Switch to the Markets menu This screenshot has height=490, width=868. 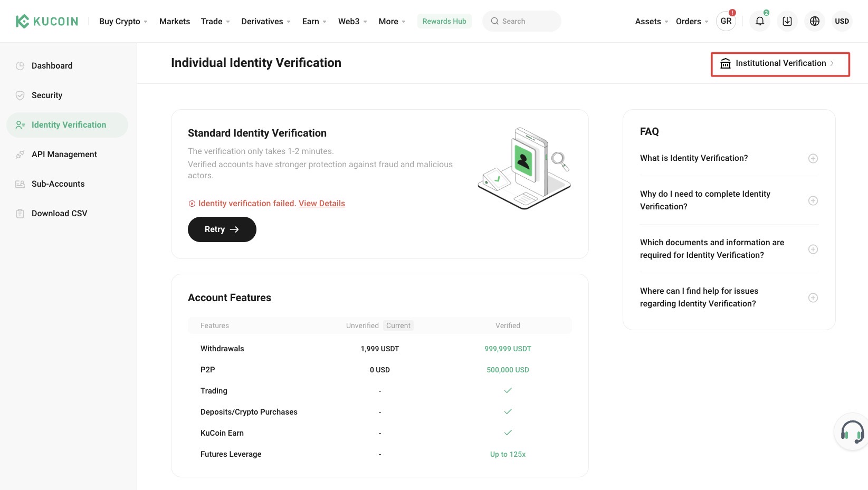174,21
